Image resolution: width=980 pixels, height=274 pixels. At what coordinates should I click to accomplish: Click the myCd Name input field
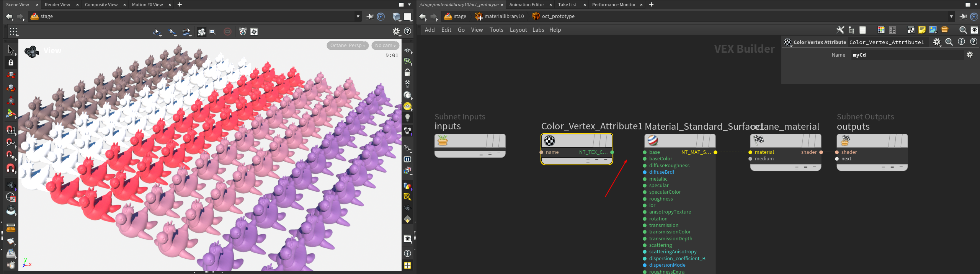907,55
